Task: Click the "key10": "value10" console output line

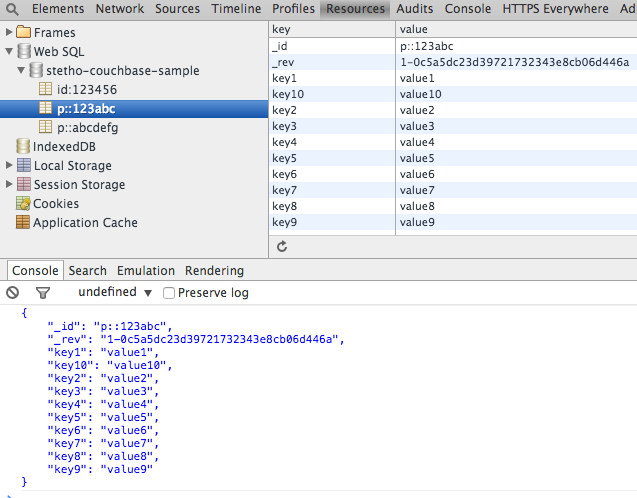Action: tap(110, 365)
